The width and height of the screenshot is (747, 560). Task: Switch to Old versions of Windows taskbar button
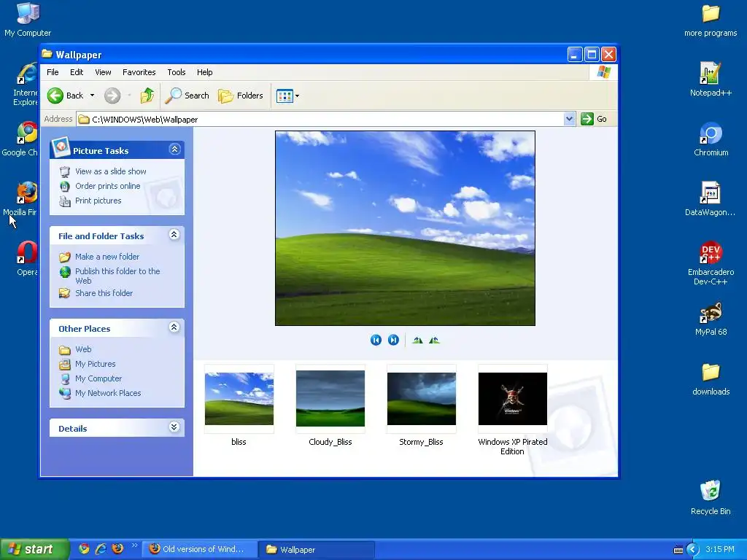pyautogui.click(x=198, y=550)
